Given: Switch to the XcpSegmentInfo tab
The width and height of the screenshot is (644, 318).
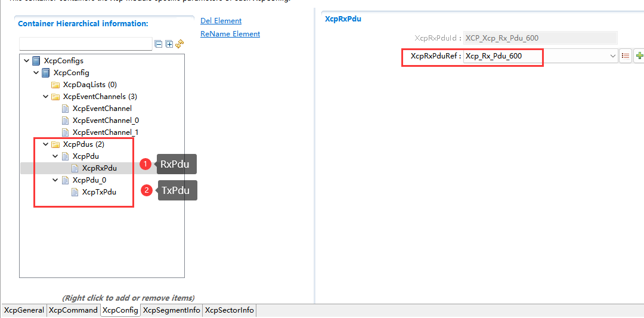Looking at the screenshot, I should tap(172, 310).
